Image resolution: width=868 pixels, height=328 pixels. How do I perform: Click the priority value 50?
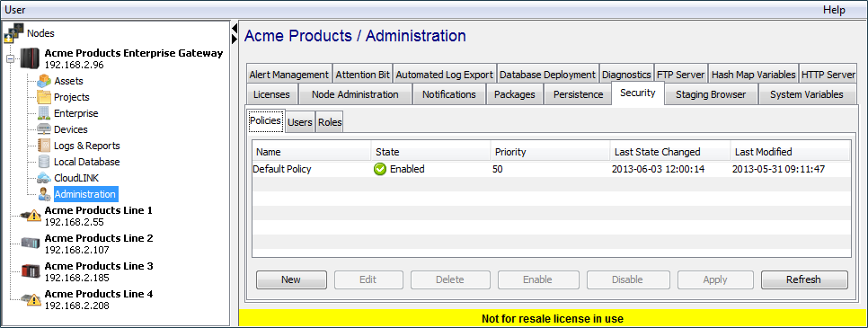point(498,170)
